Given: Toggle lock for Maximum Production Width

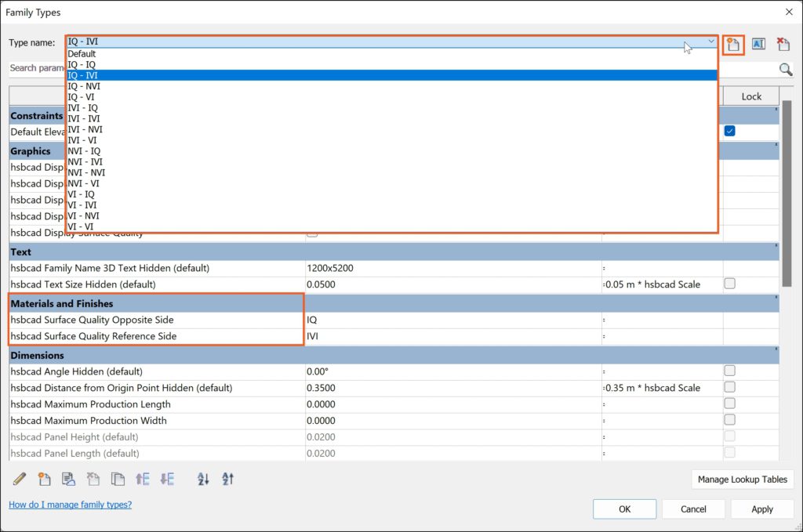Looking at the screenshot, I should click(x=730, y=419).
